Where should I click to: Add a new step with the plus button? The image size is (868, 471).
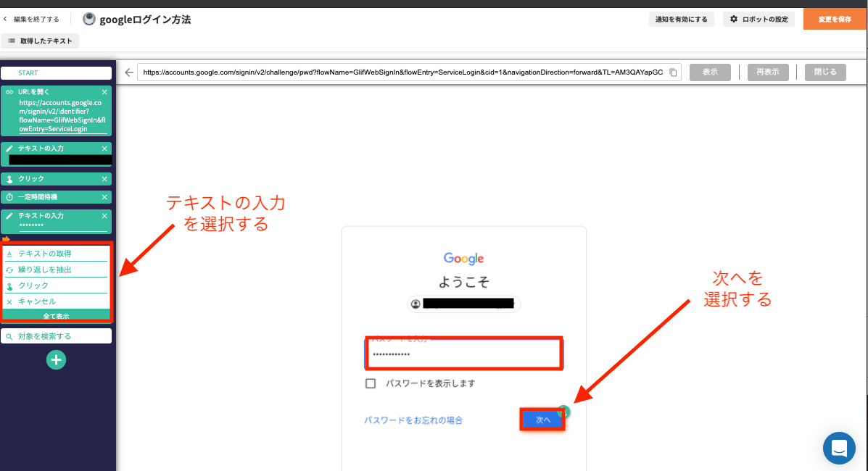coord(56,359)
